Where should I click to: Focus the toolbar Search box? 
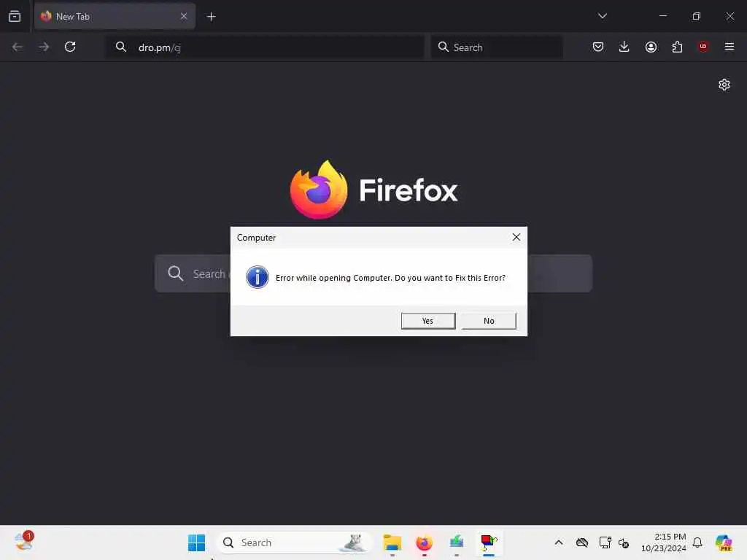(497, 47)
